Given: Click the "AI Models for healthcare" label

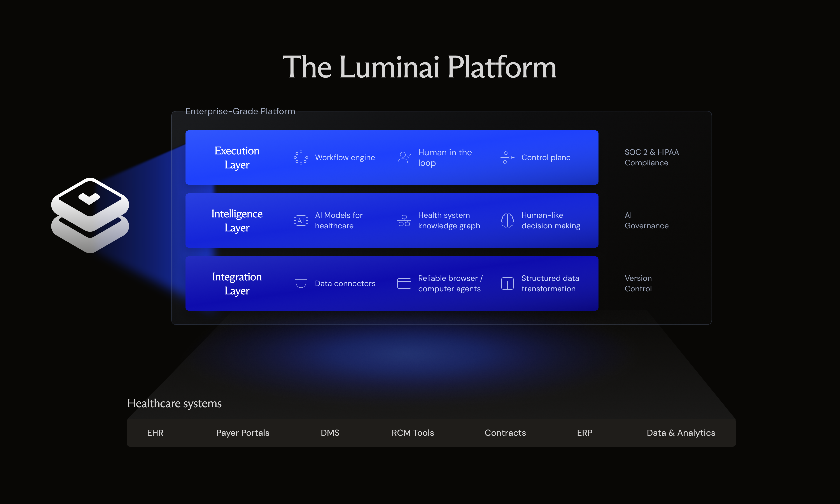Looking at the screenshot, I should 339,220.
